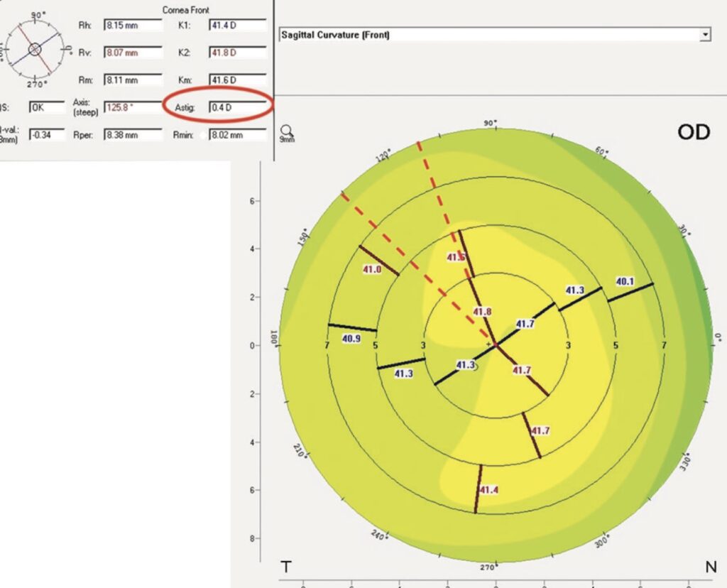Click the steep Axis field showing 125.8°
This screenshot has width=727, height=588.
[133, 107]
